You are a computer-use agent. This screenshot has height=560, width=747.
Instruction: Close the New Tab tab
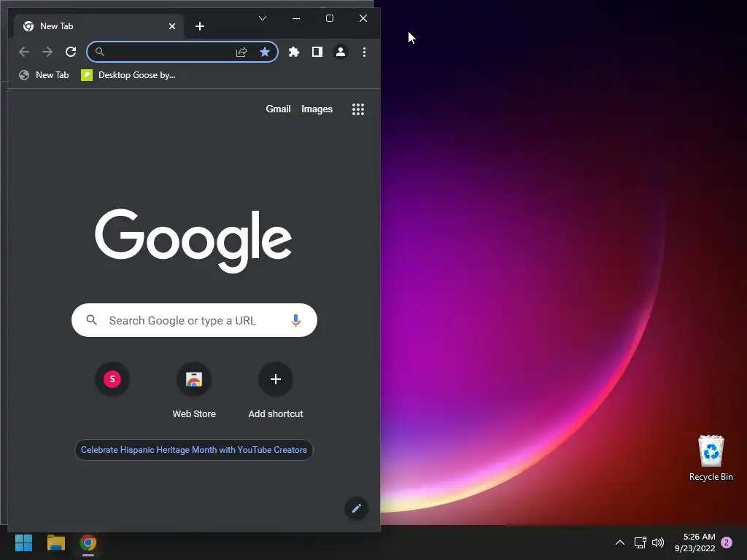pos(172,26)
